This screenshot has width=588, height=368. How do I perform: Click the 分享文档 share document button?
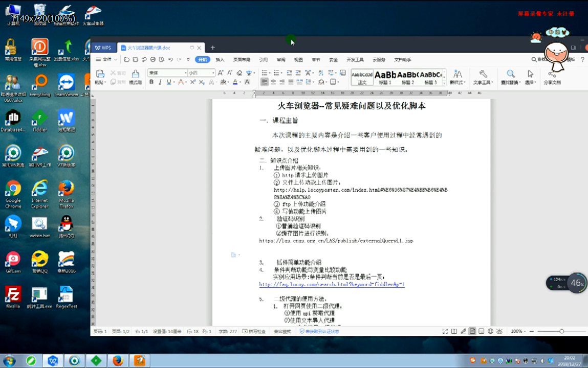click(552, 78)
